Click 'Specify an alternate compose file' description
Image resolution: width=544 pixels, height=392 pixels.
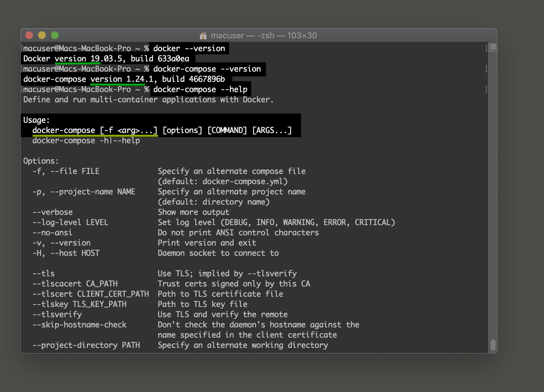click(232, 171)
